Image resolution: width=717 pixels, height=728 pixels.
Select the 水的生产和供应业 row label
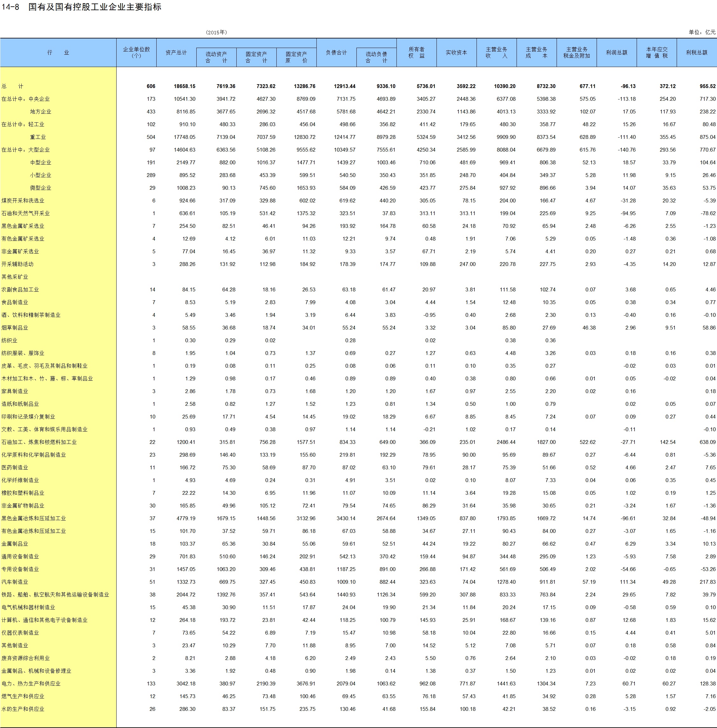[23, 709]
